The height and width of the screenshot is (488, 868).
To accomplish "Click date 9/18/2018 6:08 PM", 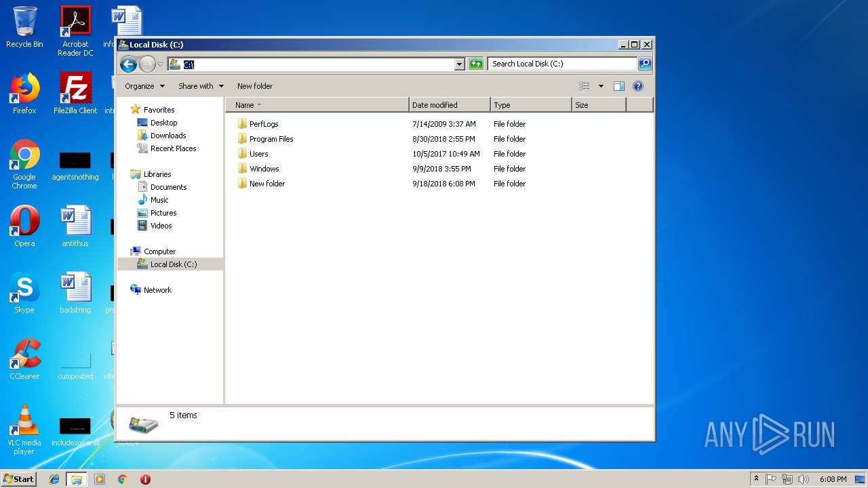I will pyautogui.click(x=443, y=184).
